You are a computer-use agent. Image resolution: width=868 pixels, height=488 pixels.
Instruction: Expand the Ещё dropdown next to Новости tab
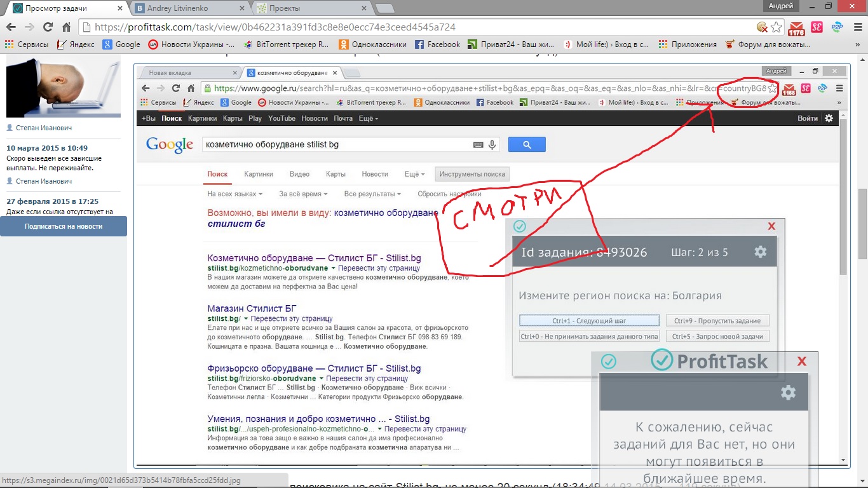coord(414,174)
